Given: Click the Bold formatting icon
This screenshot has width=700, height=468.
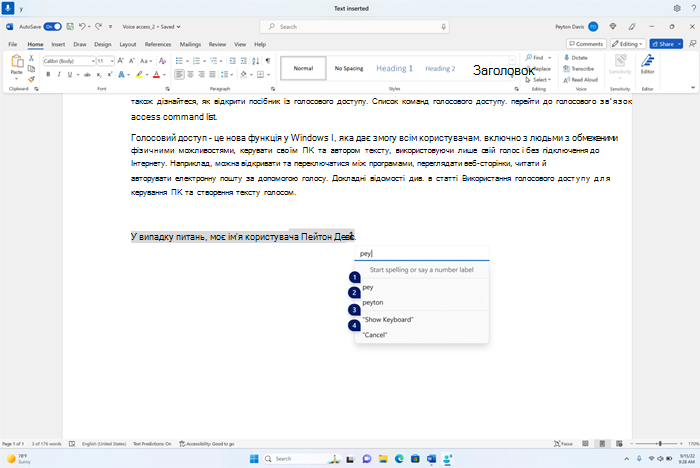Looking at the screenshot, I should pos(48,75).
